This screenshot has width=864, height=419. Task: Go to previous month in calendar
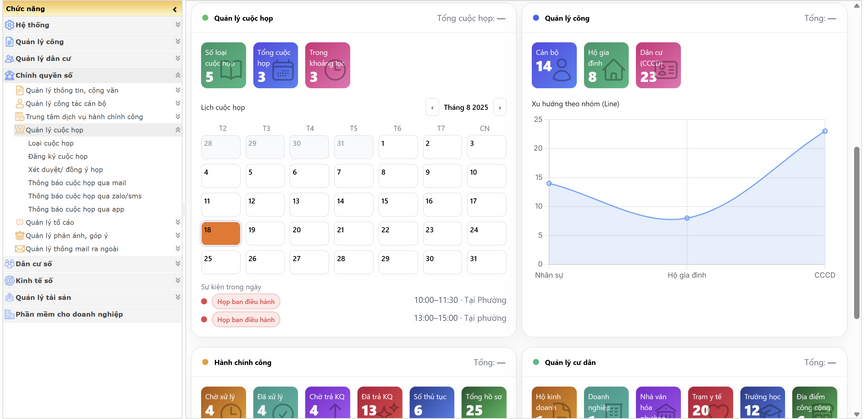click(432, 107)
